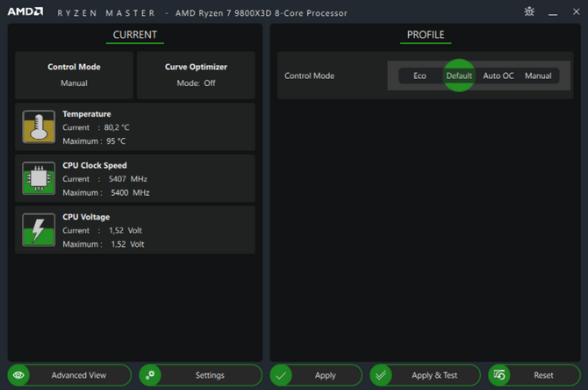Open the Settings button

(x=201, y=375)
